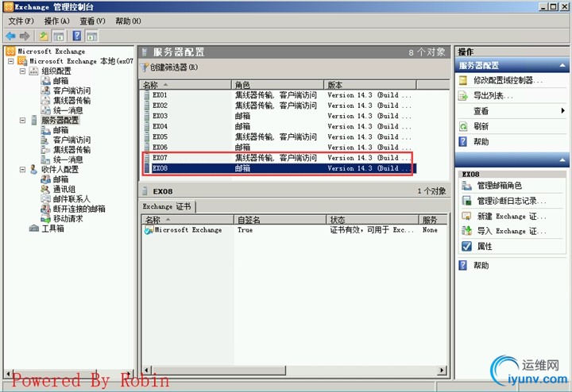
Task: Click 管理诊断日志记录 action
Action: (x=504, y=201)
